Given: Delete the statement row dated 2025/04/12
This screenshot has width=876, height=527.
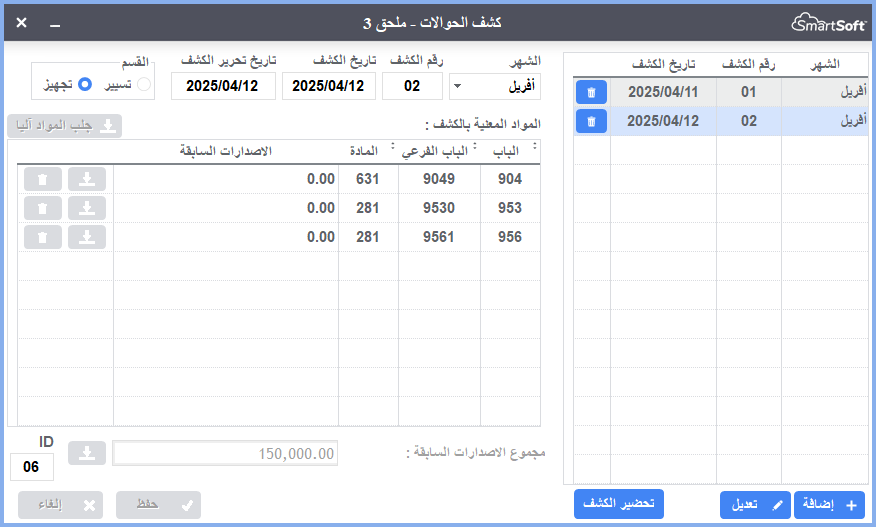Looking at the screenshot, I should (x=591, y=121).
